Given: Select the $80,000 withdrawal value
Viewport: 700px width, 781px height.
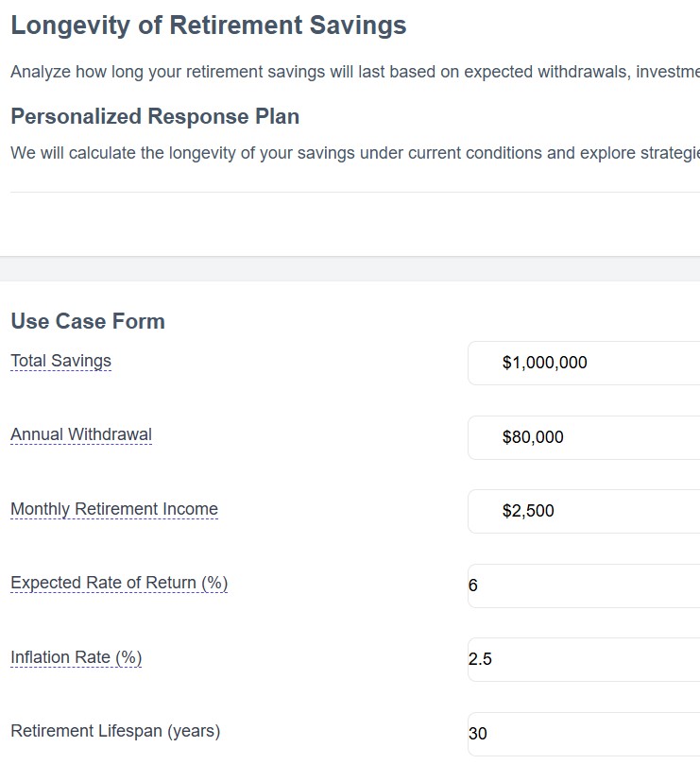Looking at the screenshot, I should (532, 437).
